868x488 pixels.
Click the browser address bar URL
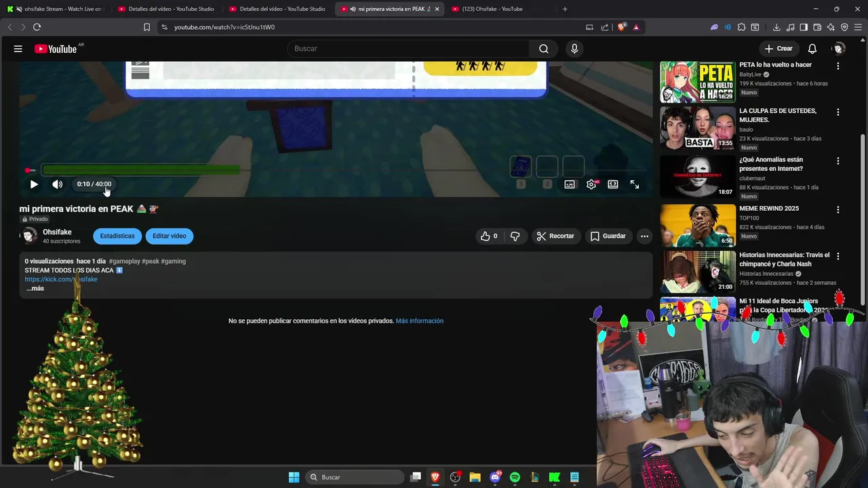pyautogui.click(x=224, y=27)
